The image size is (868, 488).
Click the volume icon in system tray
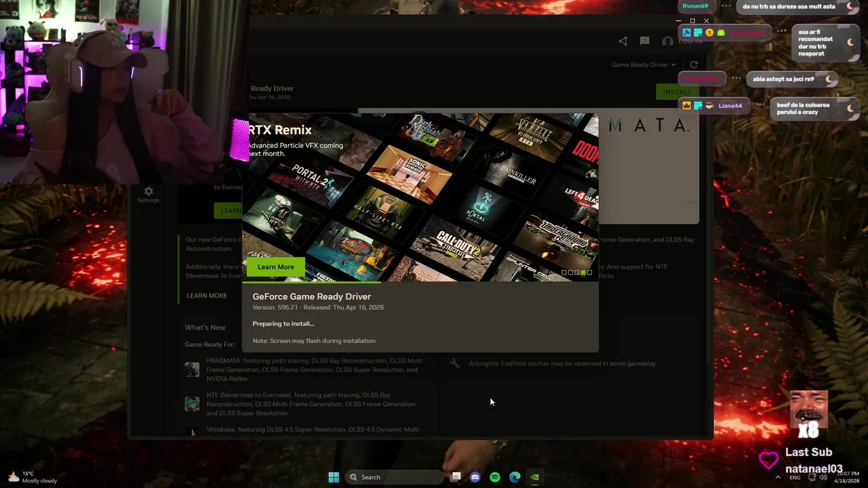tap(824, 477)
